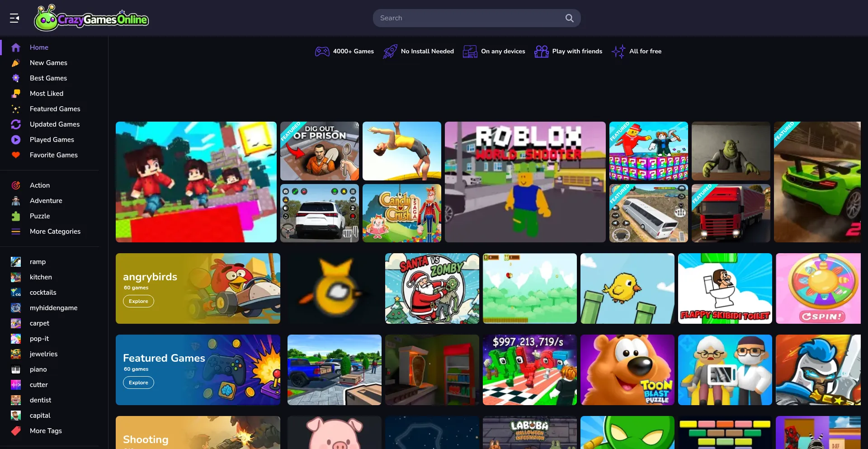Click the Best Games badge icon
Viewport: 868px width, 449px height.
pos(16,78)
